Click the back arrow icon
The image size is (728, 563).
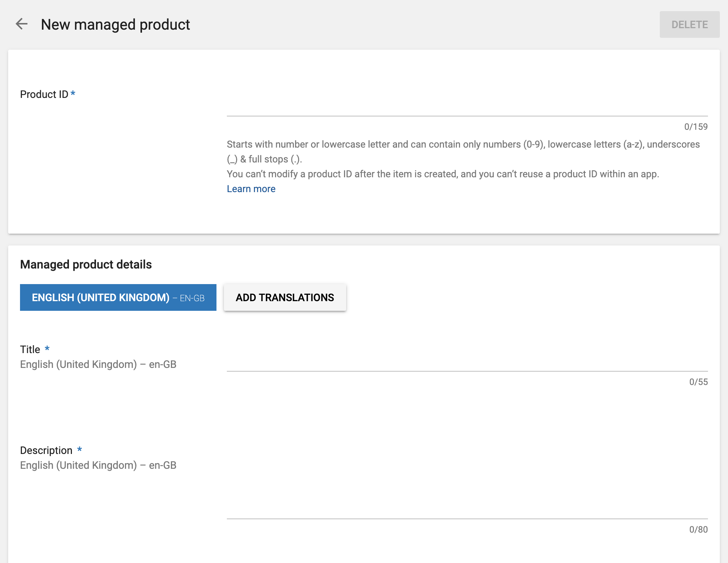(x=21, y=24)
